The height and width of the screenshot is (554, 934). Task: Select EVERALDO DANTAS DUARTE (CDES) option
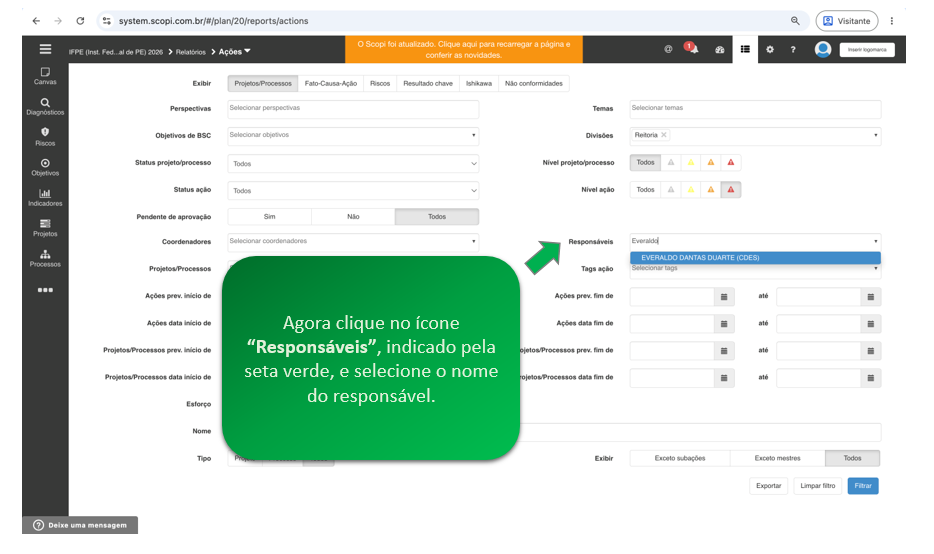755,258
